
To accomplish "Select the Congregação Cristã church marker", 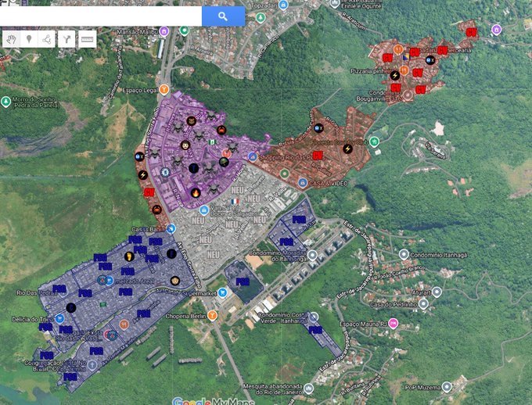I will (92, 365).
